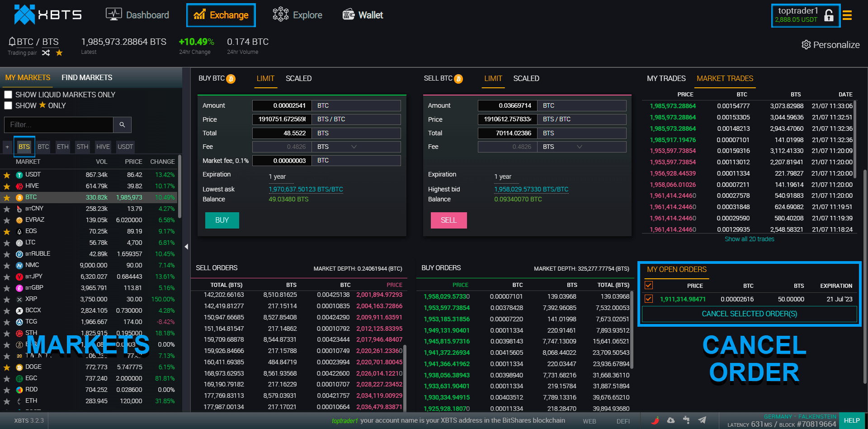Click the star for the USDT market row
This screenshot has height=429, width=868.
[7, 175]
